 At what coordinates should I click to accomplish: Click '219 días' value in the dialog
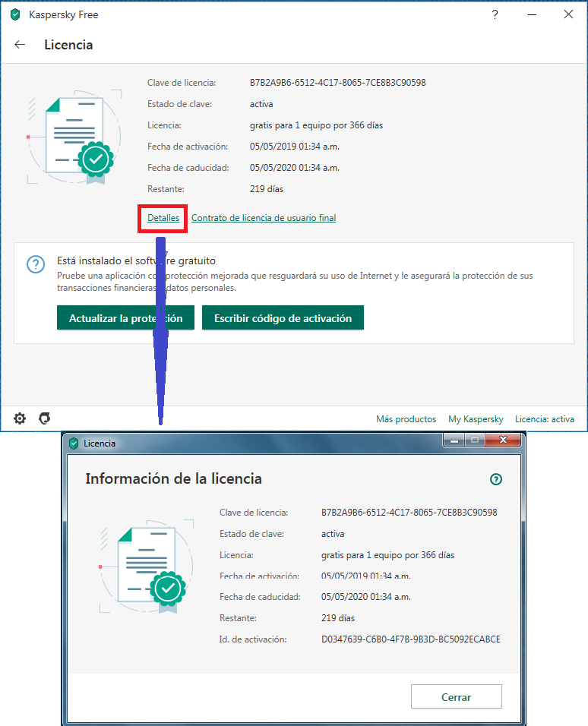(x=338, y=617)
